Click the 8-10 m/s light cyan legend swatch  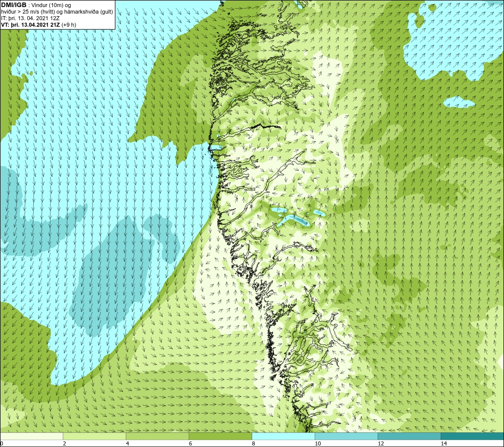283,436
